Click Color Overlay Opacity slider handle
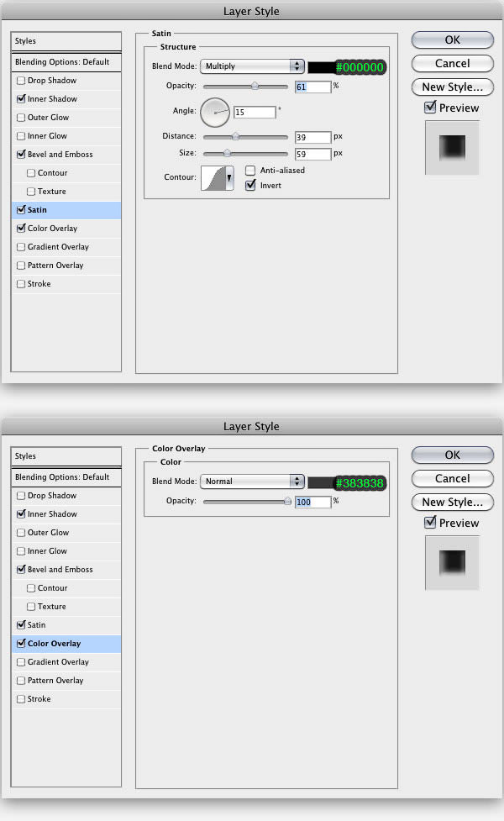 click(x=287, y=502)
